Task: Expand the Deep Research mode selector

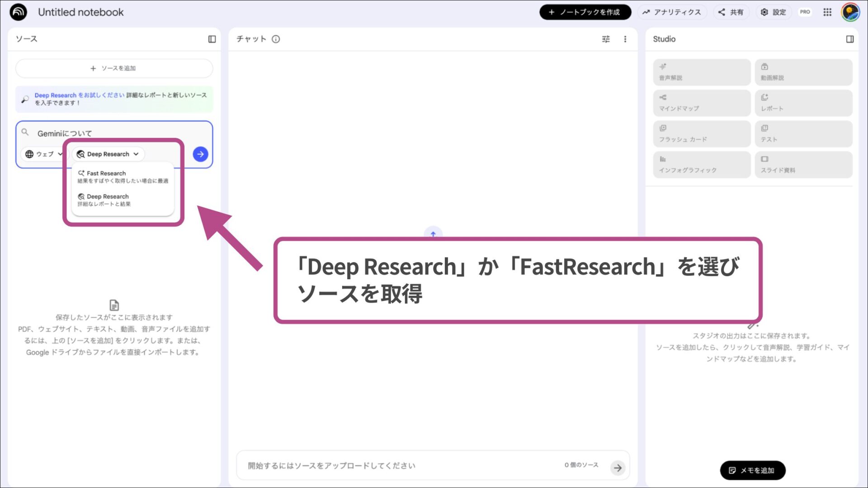Action: pyautogui.click(x=108, y=154)
